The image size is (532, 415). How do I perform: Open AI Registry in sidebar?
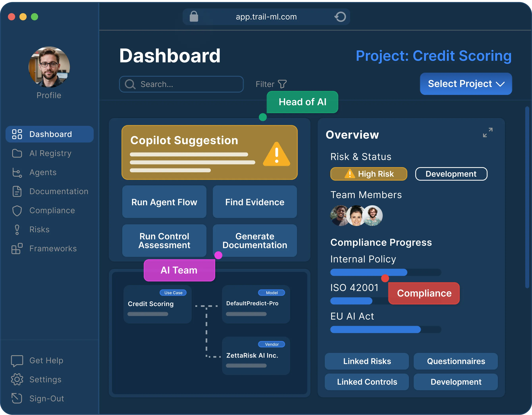(50, 153)
